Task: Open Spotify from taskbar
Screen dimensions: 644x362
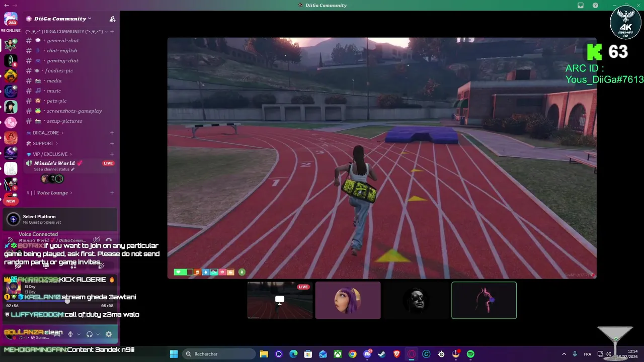Action: coord(470,354)
